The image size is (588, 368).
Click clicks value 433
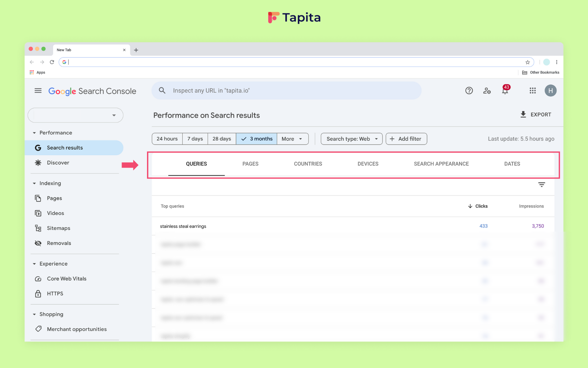click(483, 226)
